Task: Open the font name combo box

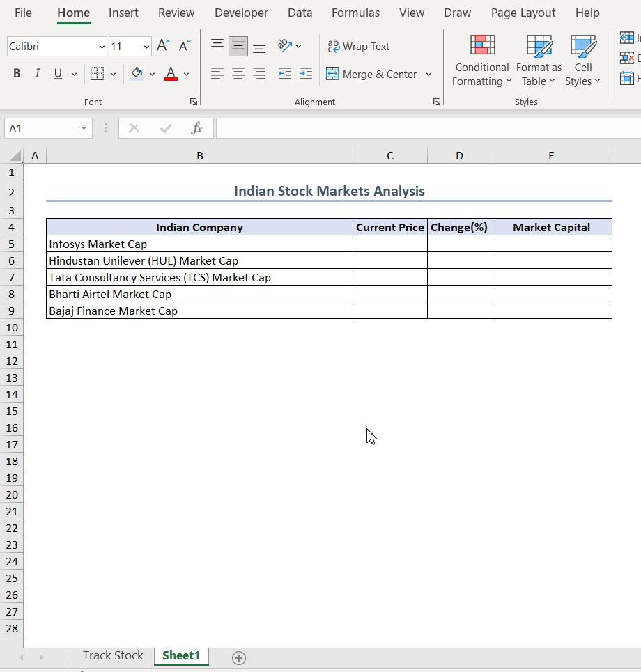Action: click(x=56, y=46)
